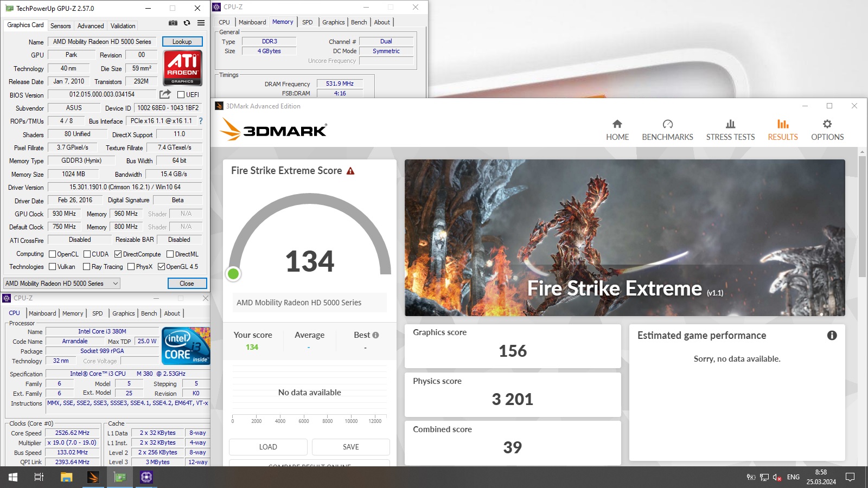Open Bench tab in the lower CPU-Z window
This screenshot has height=488, width=868.
tap(149, 313)
